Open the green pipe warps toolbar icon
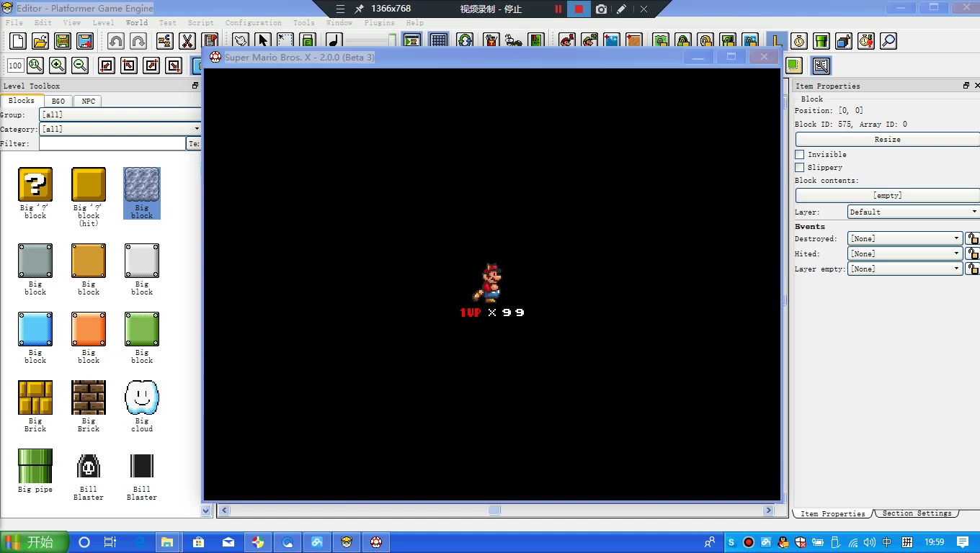This screenshot has width=980, height=553. pos(821,41)
